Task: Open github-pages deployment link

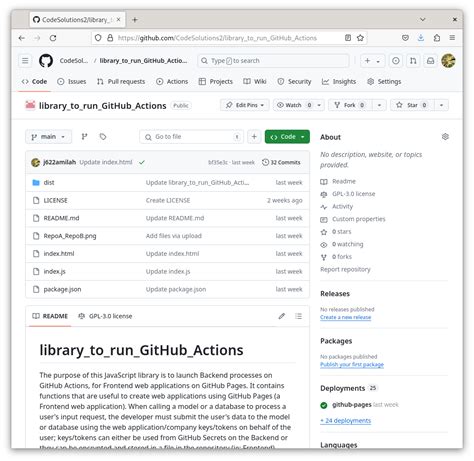Action: tap(352, 405)
